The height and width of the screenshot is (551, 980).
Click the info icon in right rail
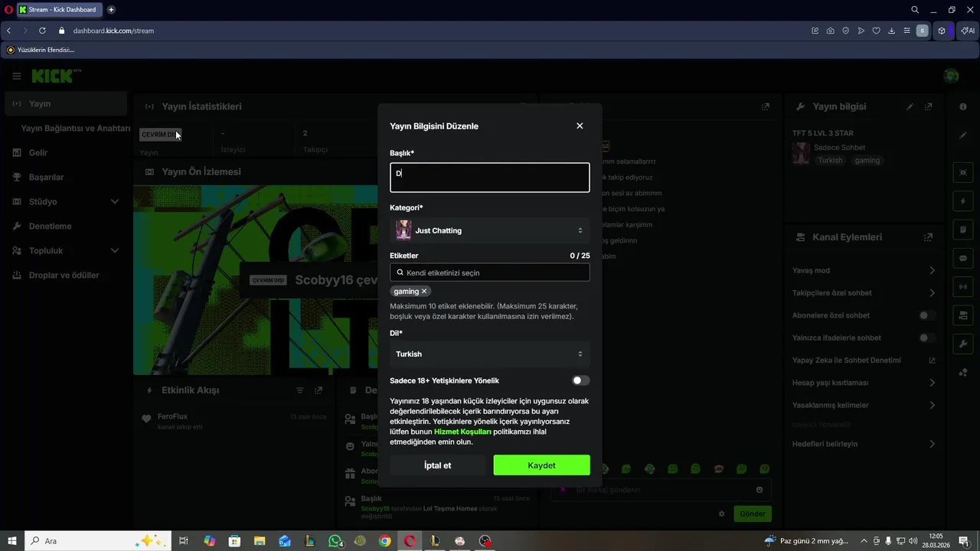point(963,106)
